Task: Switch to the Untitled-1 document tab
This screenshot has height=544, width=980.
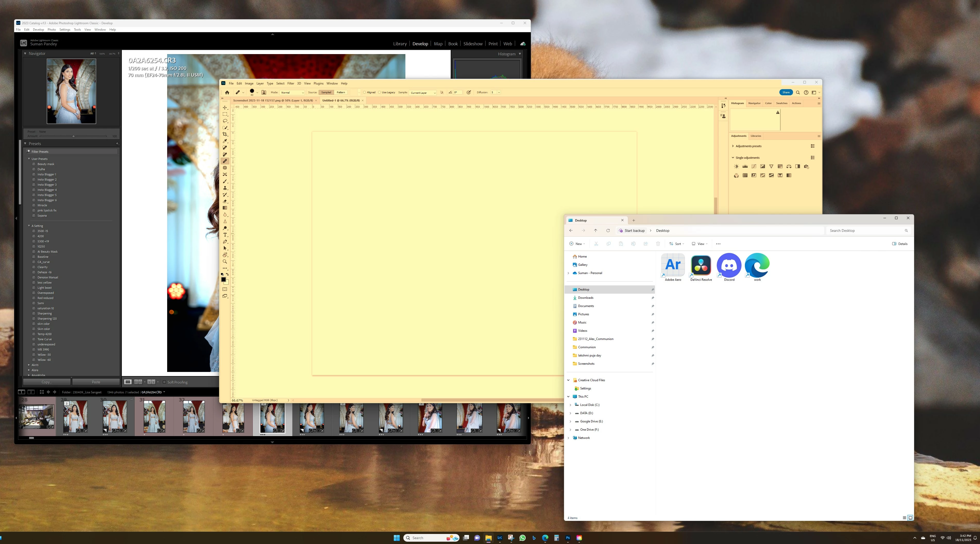Action: tap(340, 100)
